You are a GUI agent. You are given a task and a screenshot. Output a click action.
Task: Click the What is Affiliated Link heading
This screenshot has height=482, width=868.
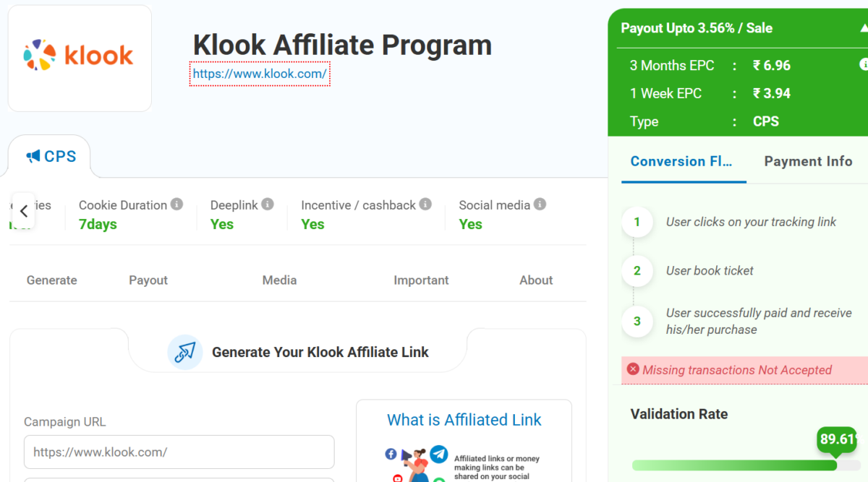tap(464, 420)
